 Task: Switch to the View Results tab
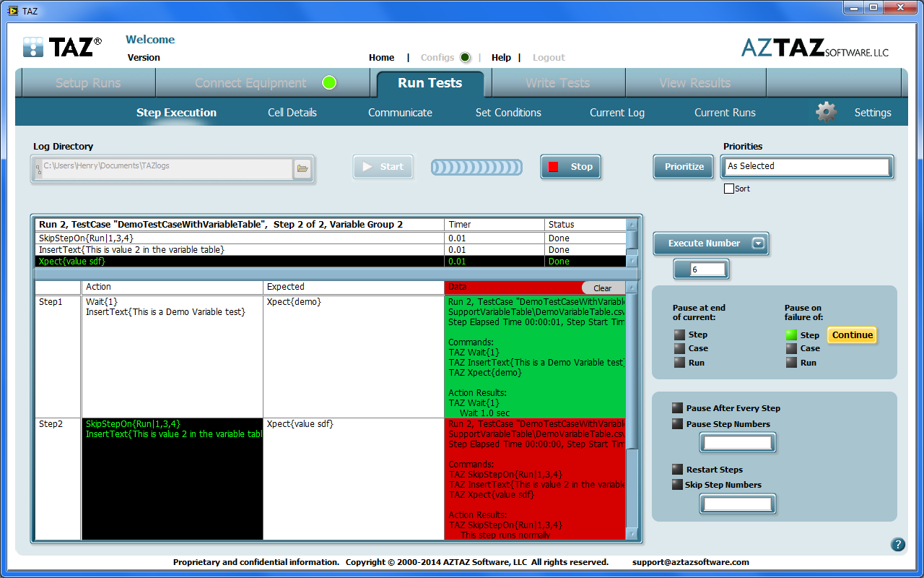pos(694,83)
